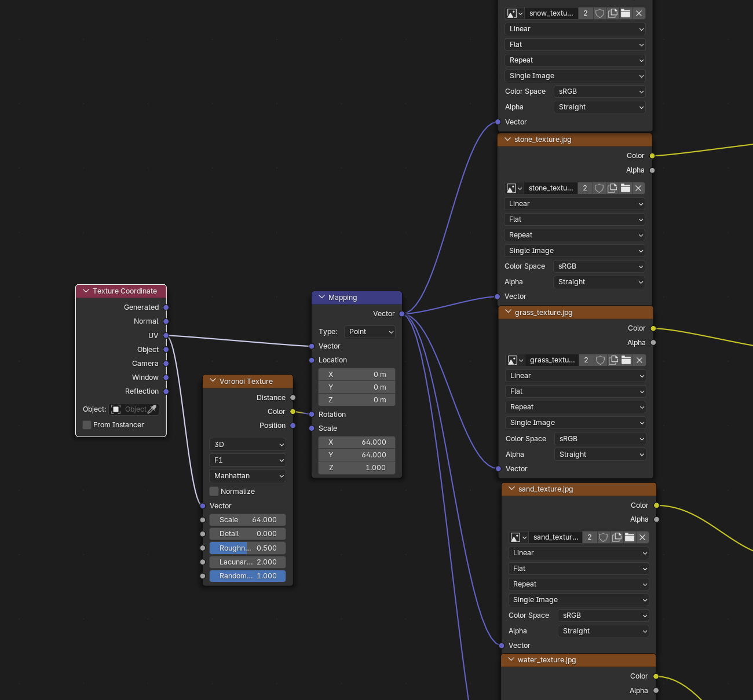The height and width of the screenshot is (700, 753).
Task: Open the image browser icon on sand_texture node
Action: pyautogui.click(x=516, y=537)
